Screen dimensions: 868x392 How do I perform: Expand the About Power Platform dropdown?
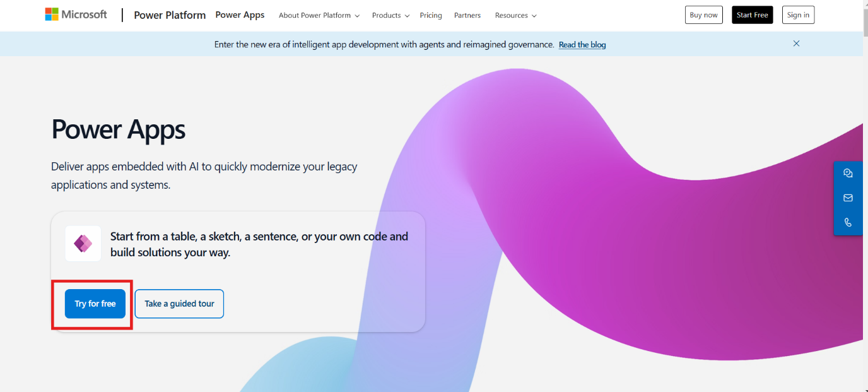point(319,15)
